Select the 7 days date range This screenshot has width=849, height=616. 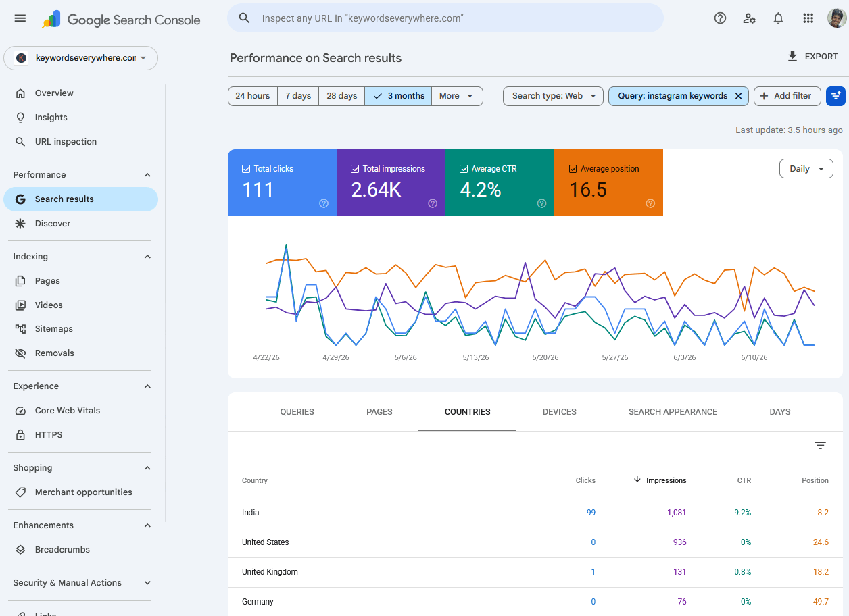[x=298, y=96]
